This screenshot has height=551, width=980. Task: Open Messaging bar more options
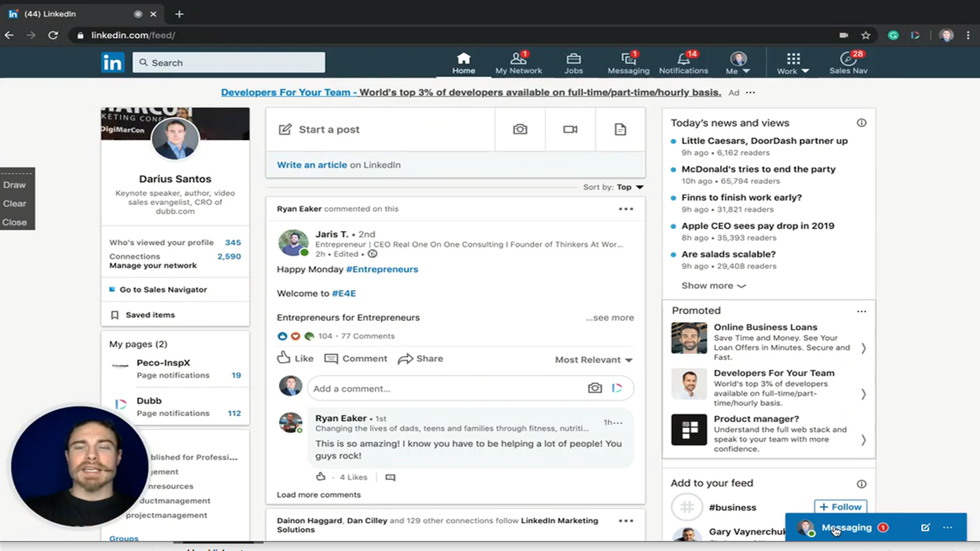click(x=948, y=528)
